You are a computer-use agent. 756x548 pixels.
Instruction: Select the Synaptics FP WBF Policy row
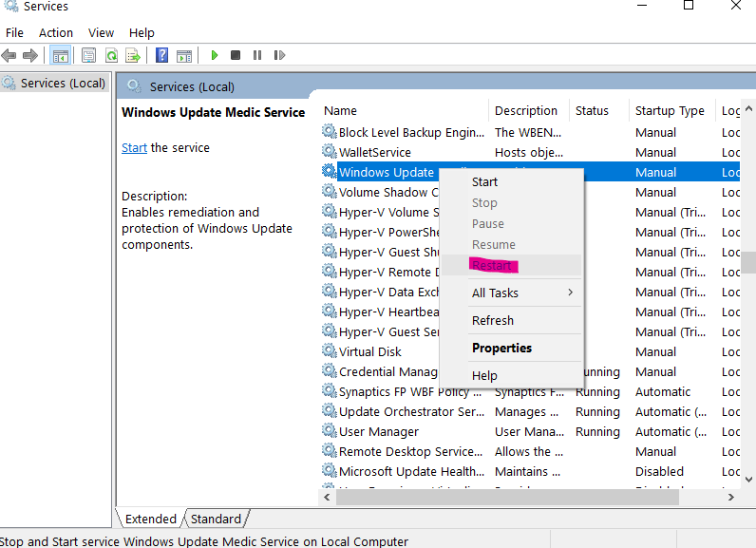(530, 392)
